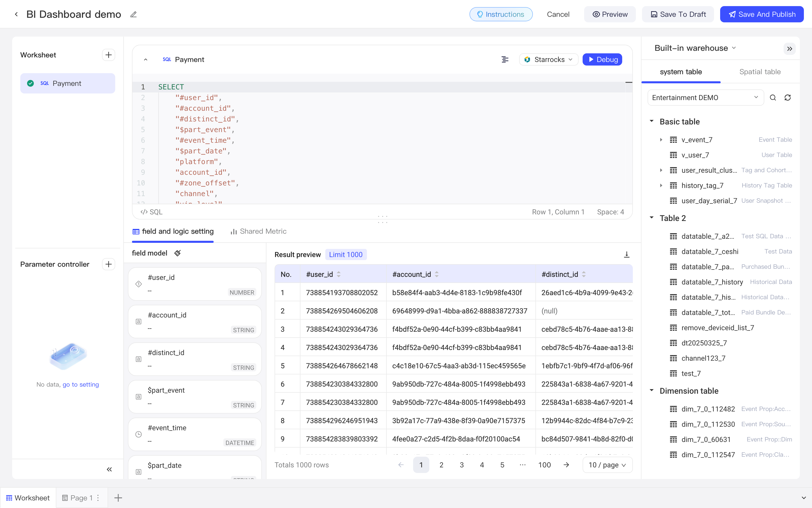Click Save To Draft
The height and width of the screenshot is (508, 812).
[x=678, y=14]
